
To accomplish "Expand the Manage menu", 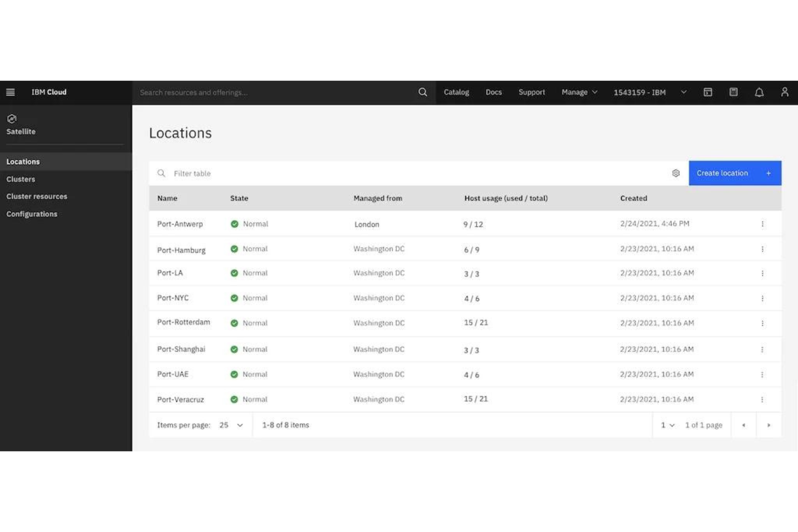I will (x=579, y=92).
